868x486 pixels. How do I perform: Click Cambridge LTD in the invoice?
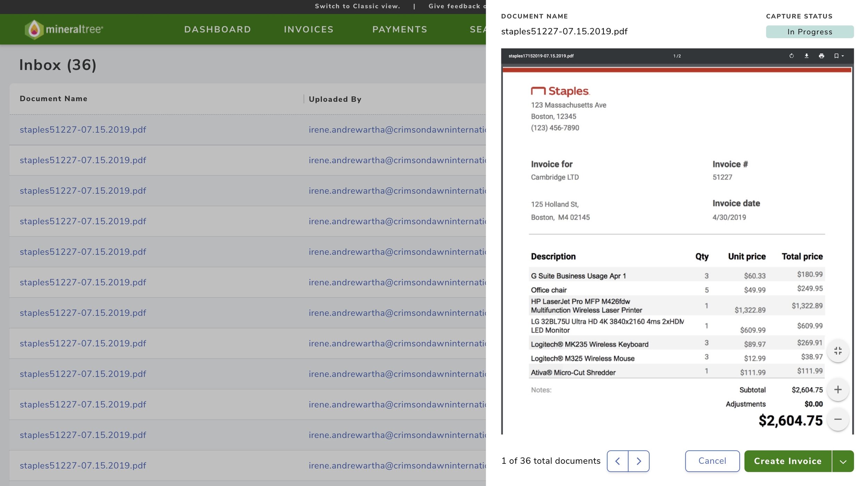click(555, 177)
